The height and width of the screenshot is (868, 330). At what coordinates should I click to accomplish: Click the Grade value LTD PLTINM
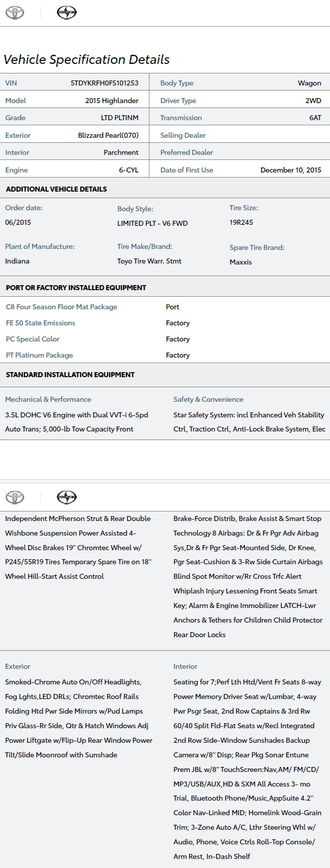click(x=120, y=118)
